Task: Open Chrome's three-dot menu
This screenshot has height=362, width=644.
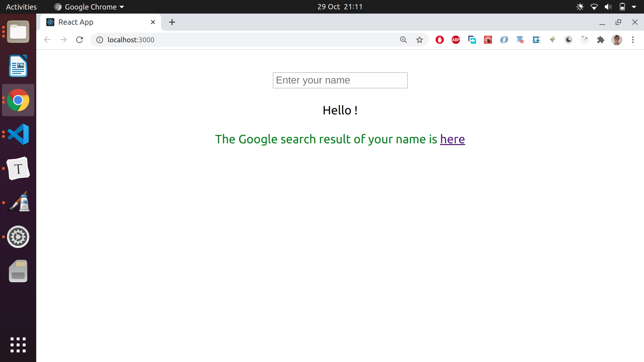Action: tap(632, 40)
